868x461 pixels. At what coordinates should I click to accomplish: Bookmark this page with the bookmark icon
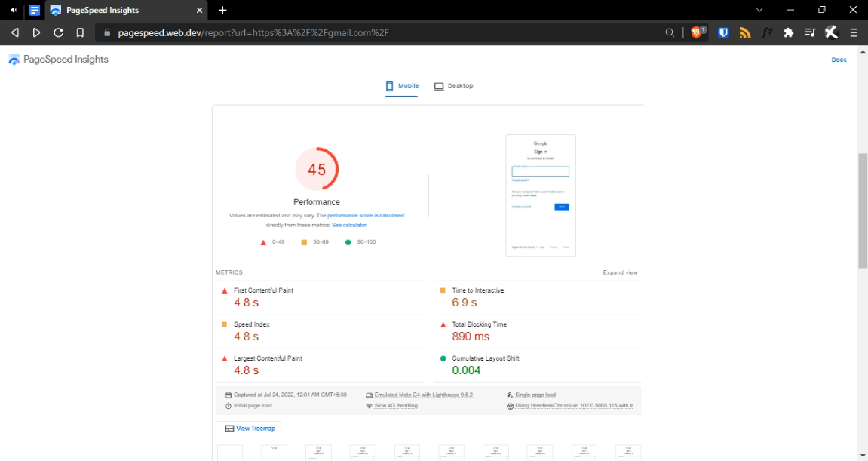pos(80,32)
